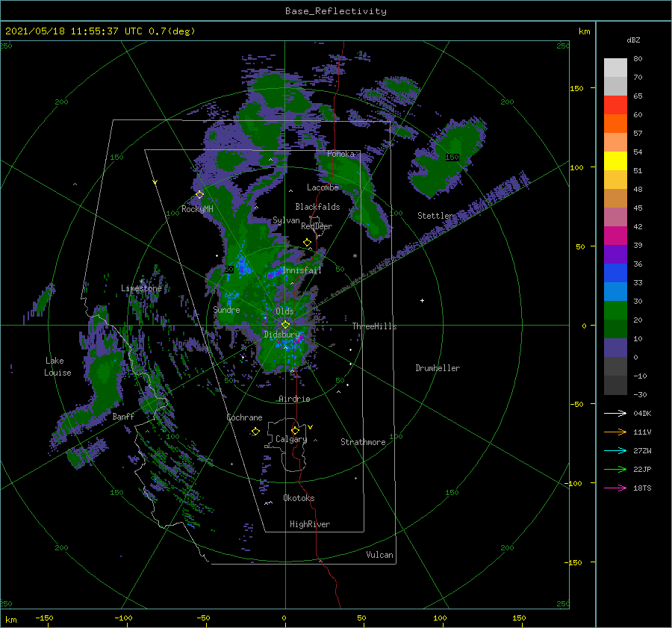Click the Cochrane city label
This screenshot has width=672, height=628.
pyautogui.click(x=244, y=417)
